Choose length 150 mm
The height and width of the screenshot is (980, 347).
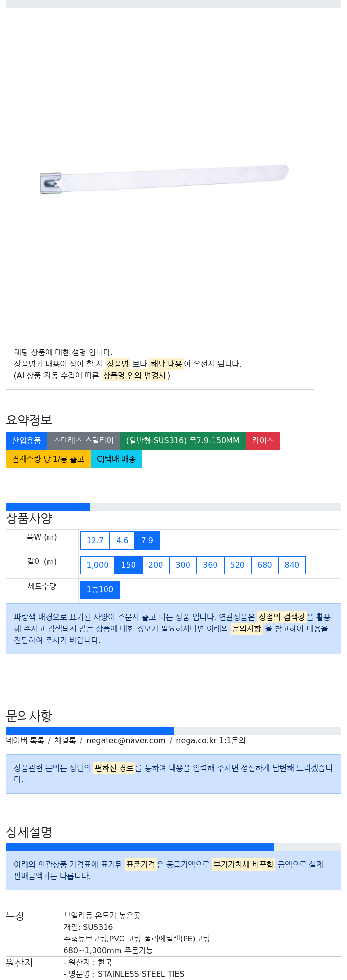pyautogui.click(x=128, y=565)
